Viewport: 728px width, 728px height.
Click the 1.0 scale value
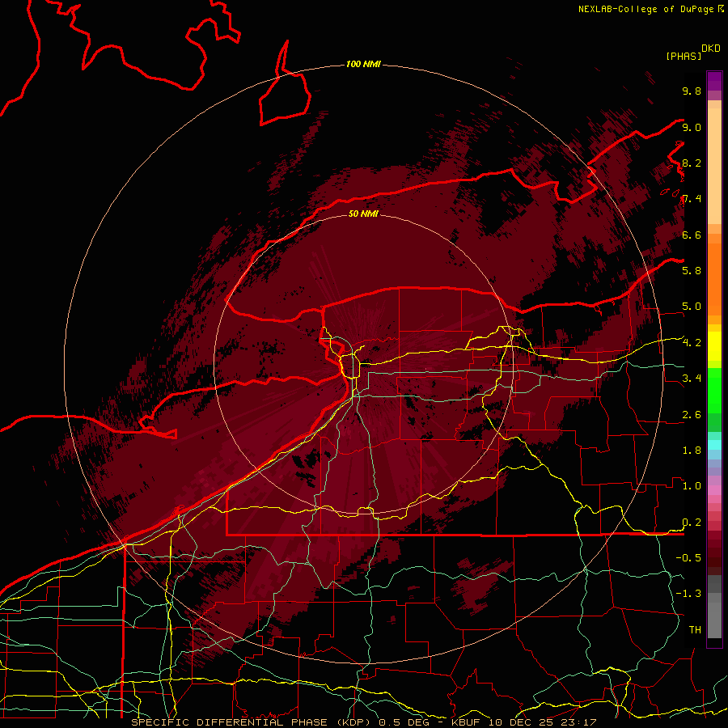point(692,485)
